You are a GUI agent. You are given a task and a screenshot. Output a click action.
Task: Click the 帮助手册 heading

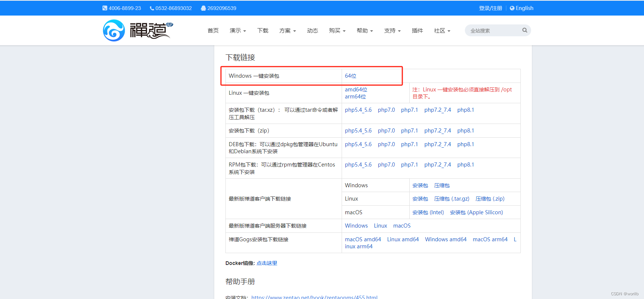pos(240,282)
